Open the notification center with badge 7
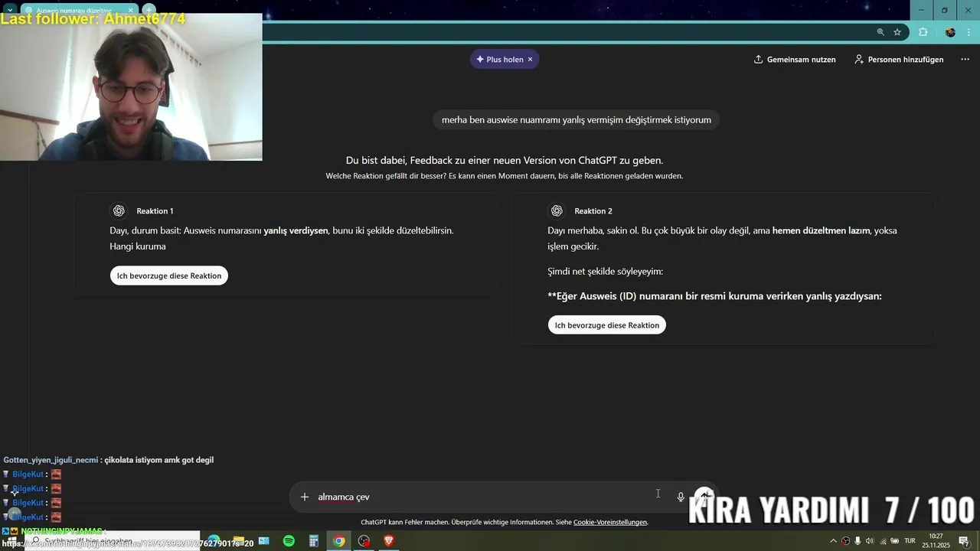Image resolution: width=980 pixels, height=551 pixels. pos(964,541)
